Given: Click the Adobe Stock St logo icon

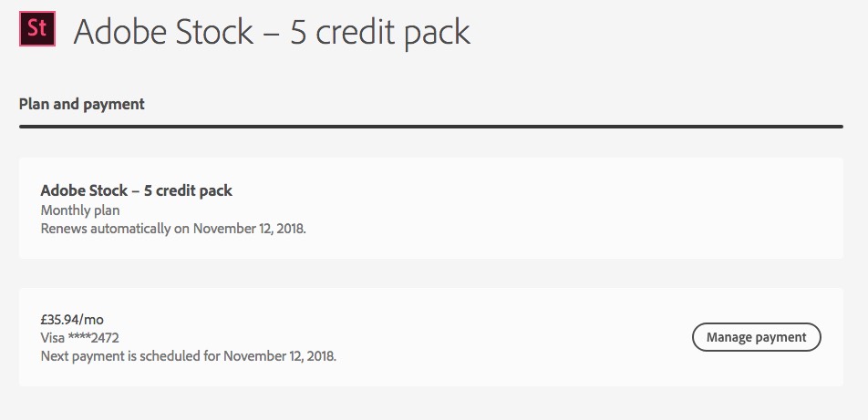Looking at the screenshot, I should point(37,28).
